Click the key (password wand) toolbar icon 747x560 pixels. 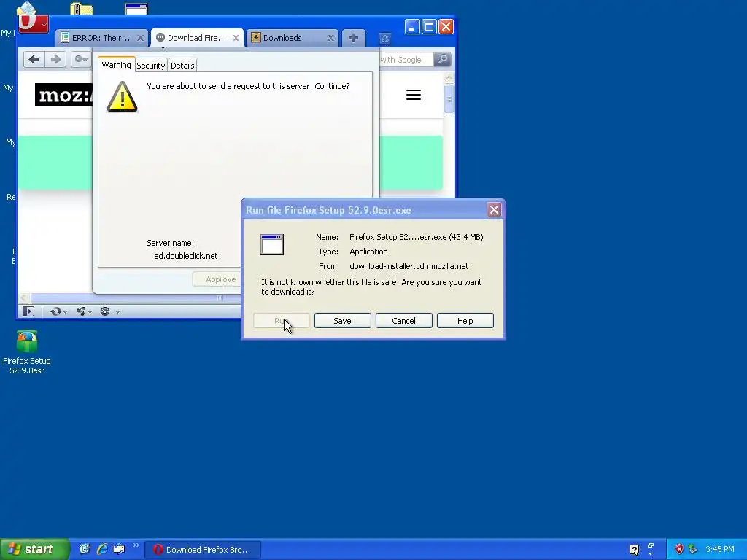coord(81,60)
